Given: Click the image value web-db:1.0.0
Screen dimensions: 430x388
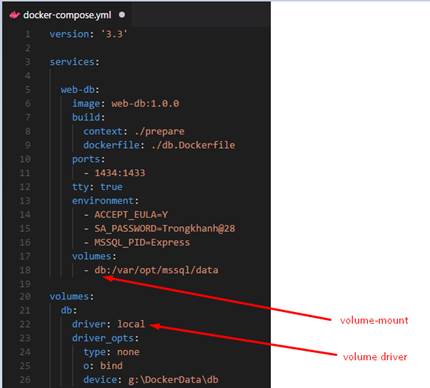Looking at the screenshot, I should pyautogui.click(x=145, y=103).
